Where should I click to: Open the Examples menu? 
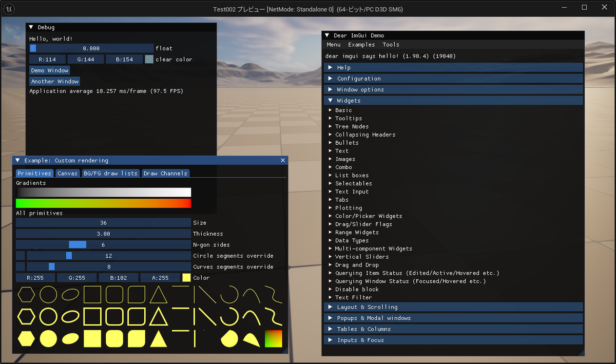(361, 45)
